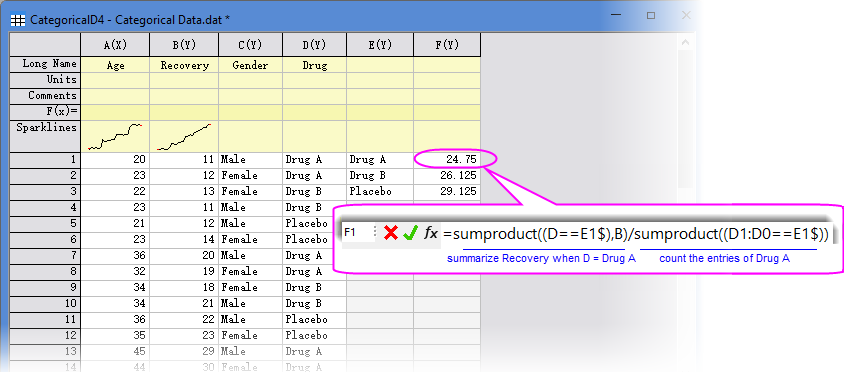Click Gender cell Male in row 4
The width and height of the screenshot is (844, 372).
pos(250,208)
